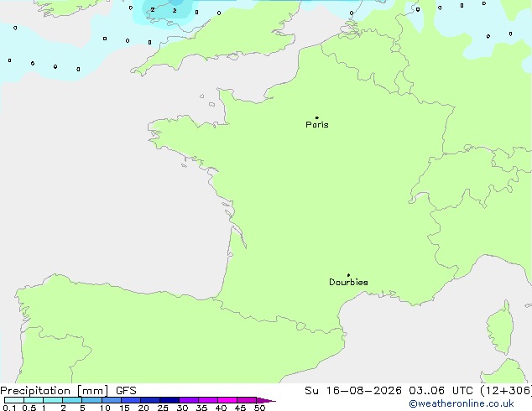The image size is (532, 411).
Task: Click the weatheronline.co.uk copyright link
Action: [x=462, y=403]
